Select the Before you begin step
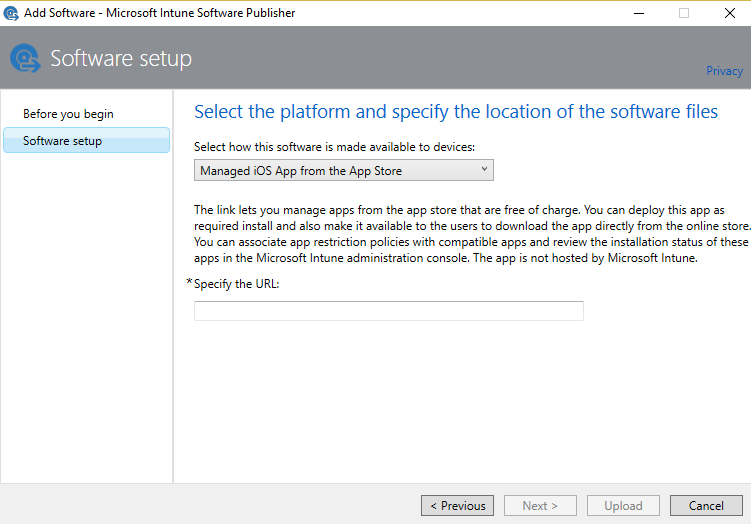 tap(68, 114)
